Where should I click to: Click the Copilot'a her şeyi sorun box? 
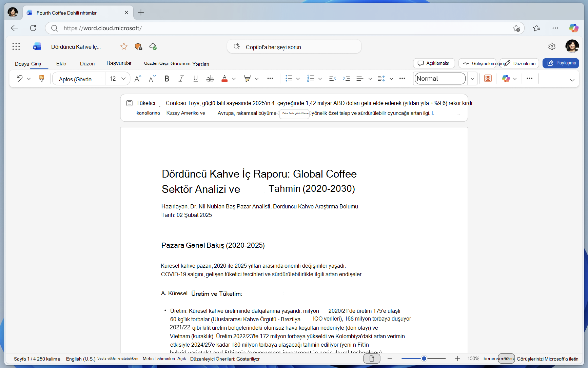tap(294, 47)
